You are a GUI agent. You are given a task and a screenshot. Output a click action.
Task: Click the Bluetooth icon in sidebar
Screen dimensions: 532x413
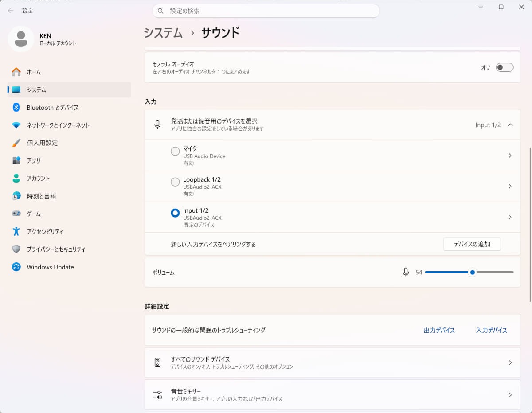tap(16, 107)
